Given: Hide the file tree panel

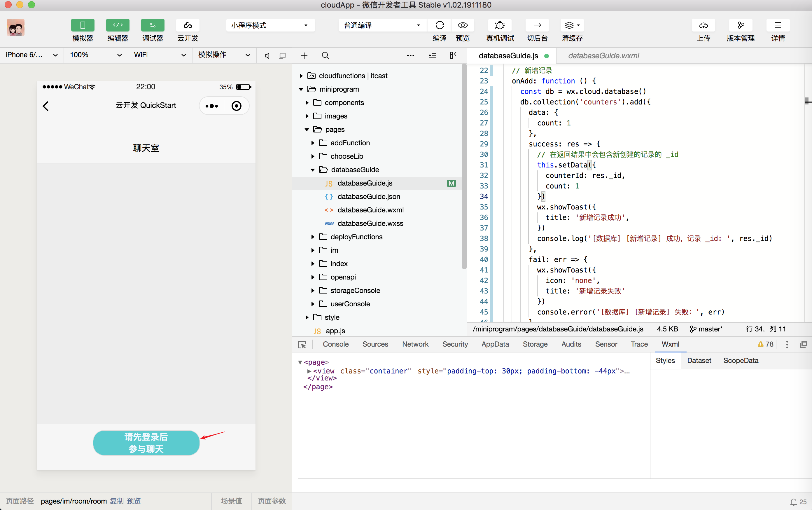Looking at the screenshot, I should (x=454, y=55).
